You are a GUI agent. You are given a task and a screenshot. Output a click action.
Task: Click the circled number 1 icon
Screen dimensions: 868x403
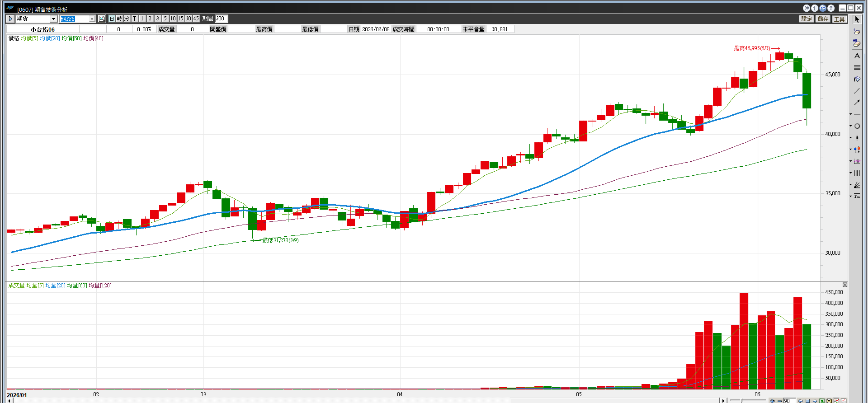[x=815, y=8]
